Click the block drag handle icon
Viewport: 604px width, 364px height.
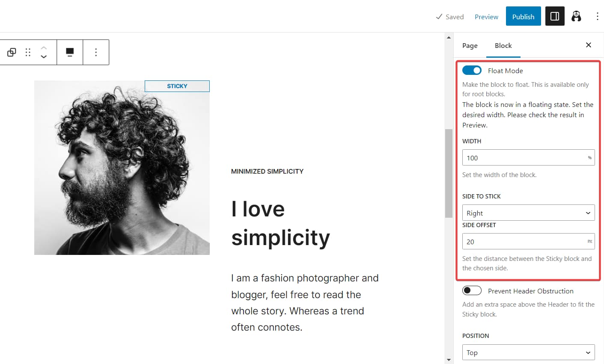tap(28, 52)
